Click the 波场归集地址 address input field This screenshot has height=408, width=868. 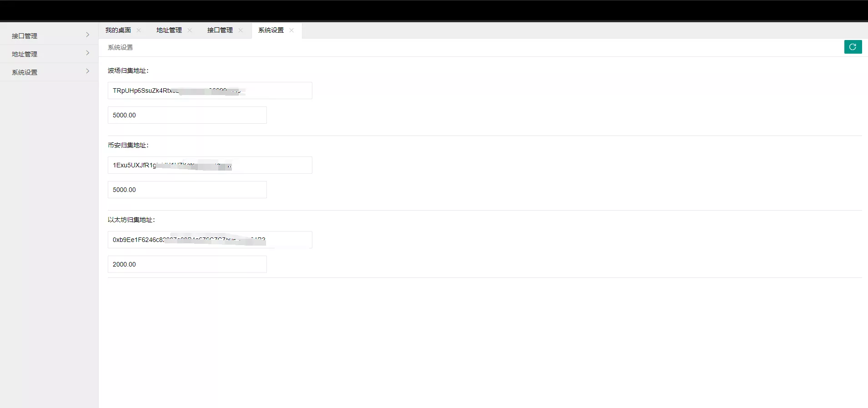coord(210,91)
